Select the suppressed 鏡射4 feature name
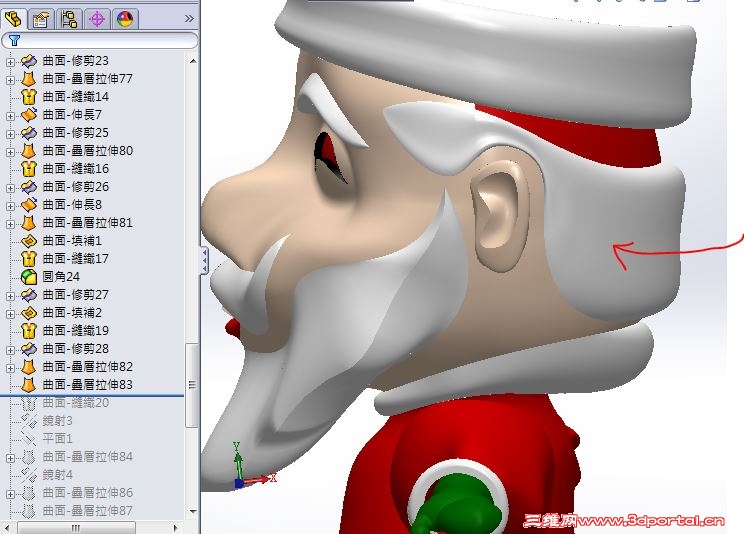The width and height of the screenshot is (744, 534). pyautogui.click(x=57, y=475)
